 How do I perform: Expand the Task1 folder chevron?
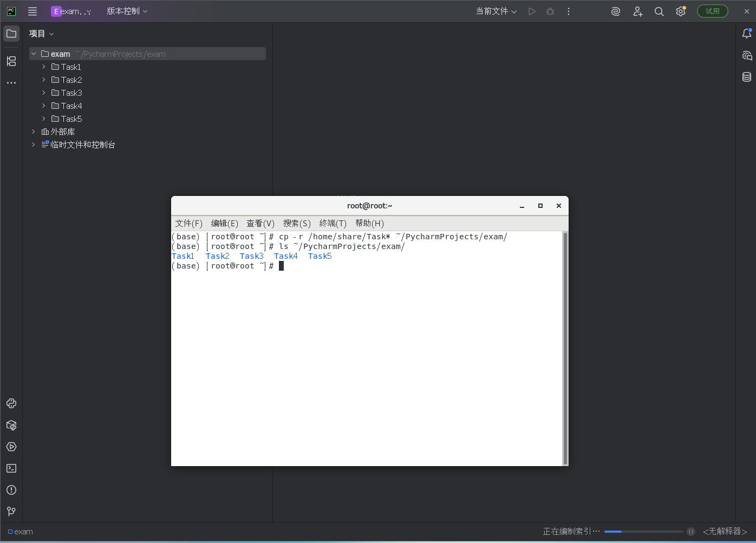[44, 67]
